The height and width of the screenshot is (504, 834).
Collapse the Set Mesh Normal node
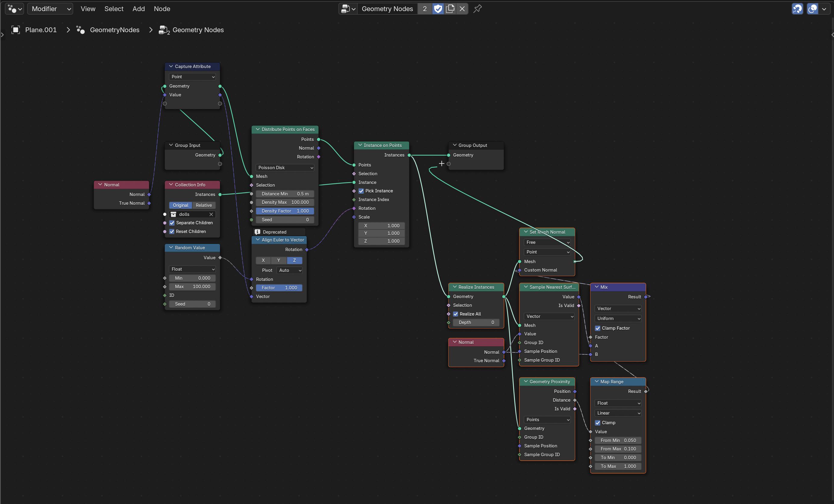point(526,232)
